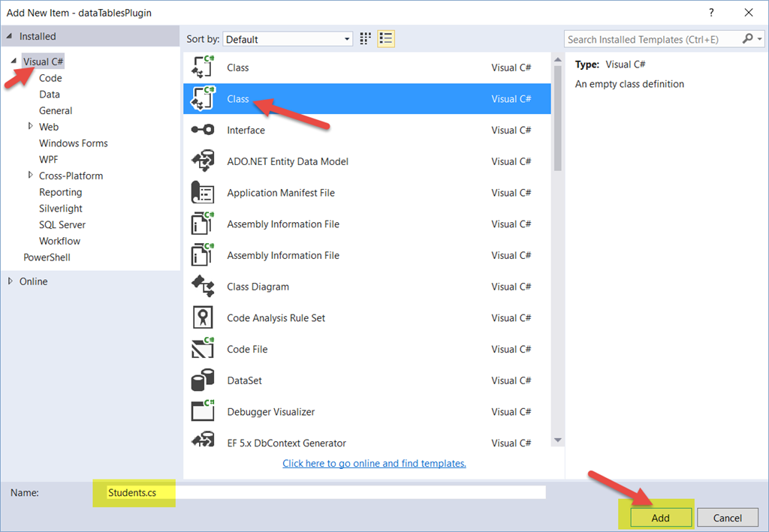Collapse the Visual C# tree node
This screenshot has width=769, height=532.
[14, 62]
